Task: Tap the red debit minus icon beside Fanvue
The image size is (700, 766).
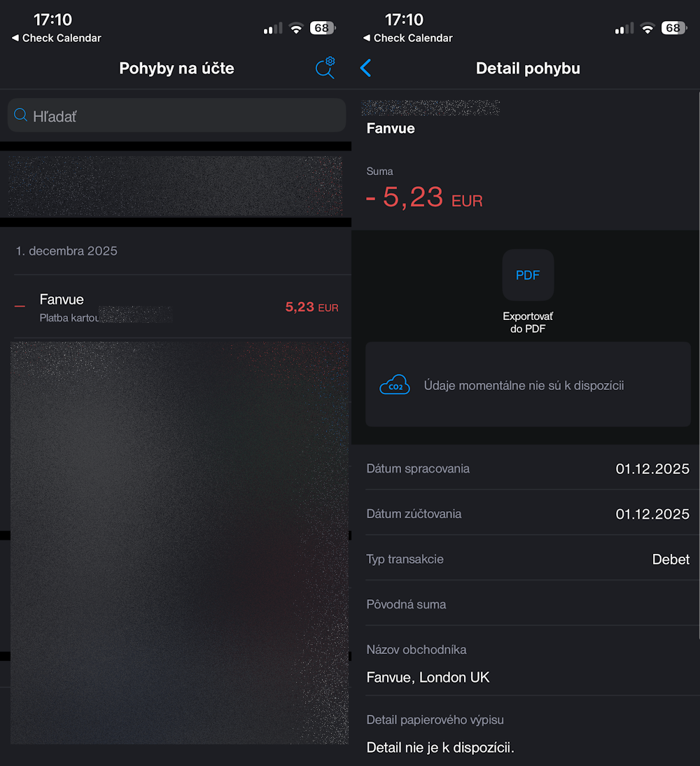Action: (19, 305)
